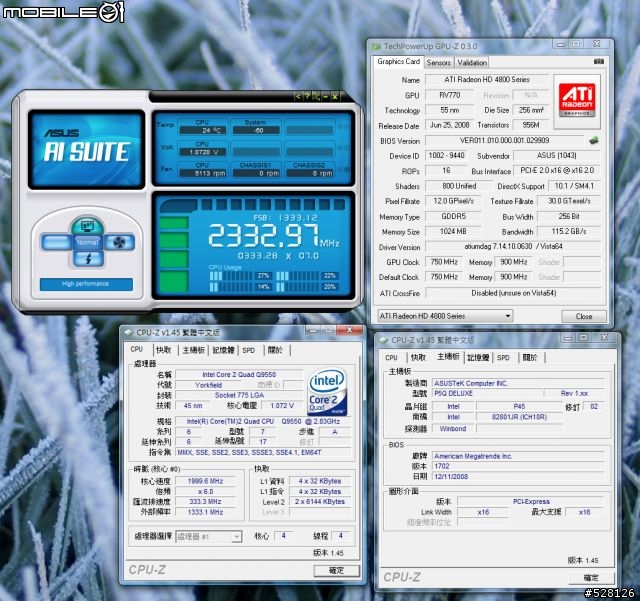Open AI Suite help question mark icon

[307, 97]
